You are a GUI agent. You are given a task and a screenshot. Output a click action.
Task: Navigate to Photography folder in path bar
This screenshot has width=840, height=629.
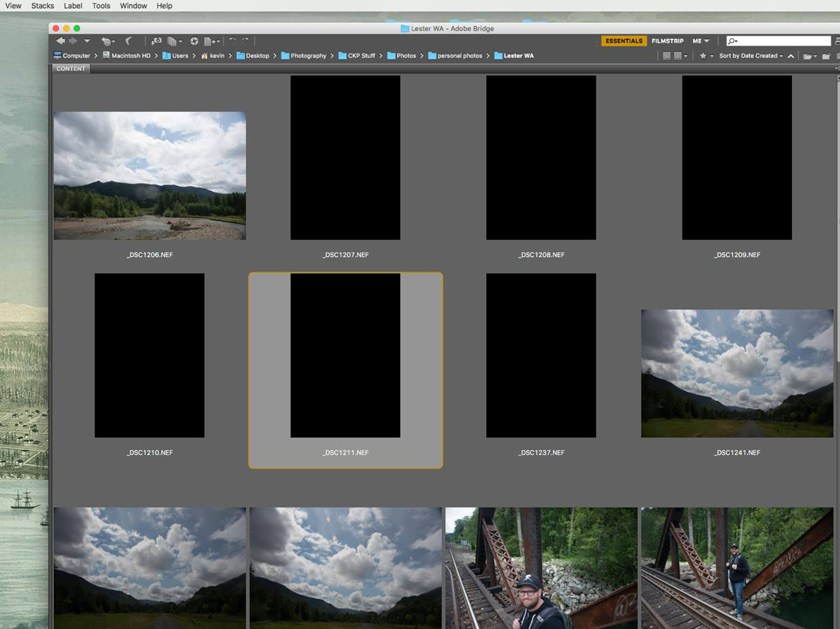pyautogui.click(x=308, y=56)
